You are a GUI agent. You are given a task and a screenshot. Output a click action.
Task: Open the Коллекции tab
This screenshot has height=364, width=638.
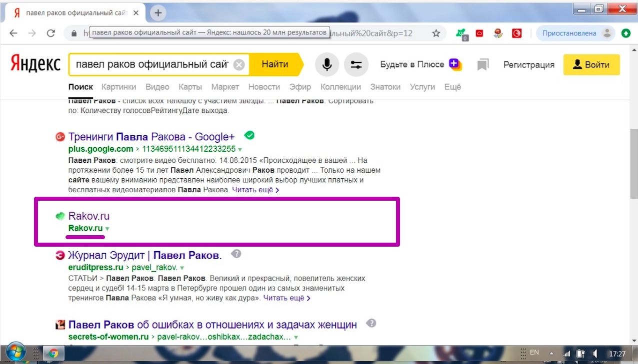point(340,87)
